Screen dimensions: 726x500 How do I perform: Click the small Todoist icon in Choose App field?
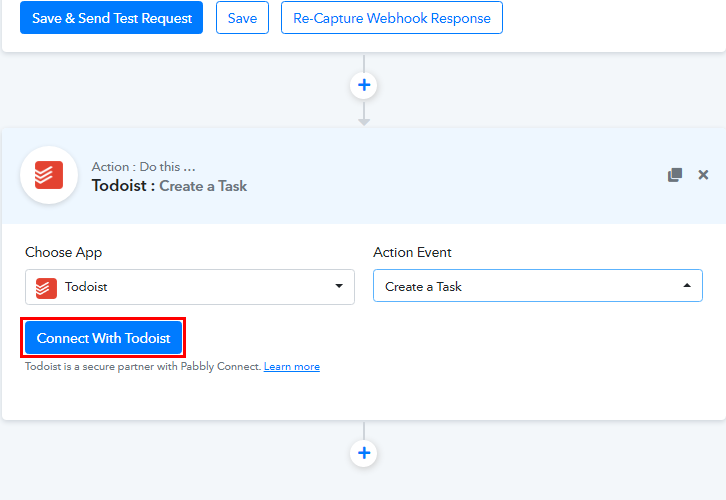(46, 288)
